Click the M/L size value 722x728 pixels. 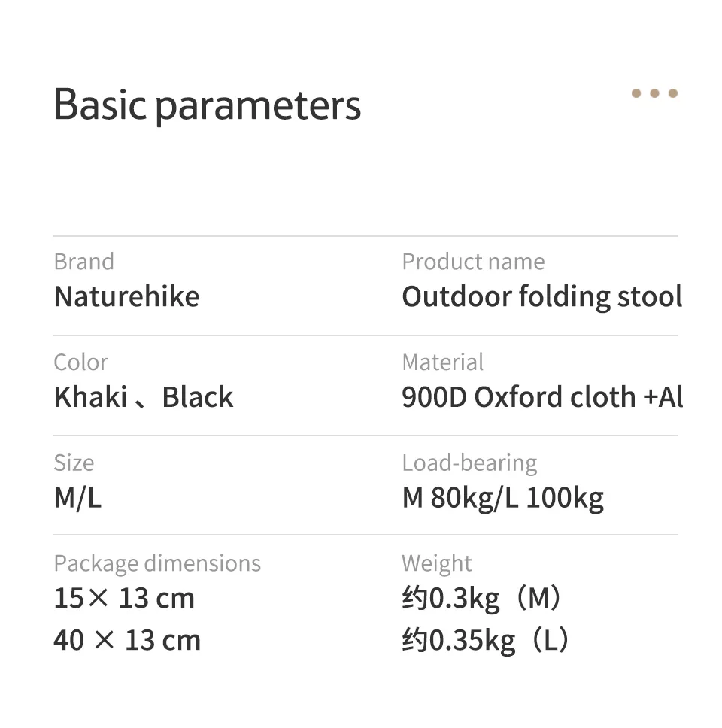tap(77, 498)
